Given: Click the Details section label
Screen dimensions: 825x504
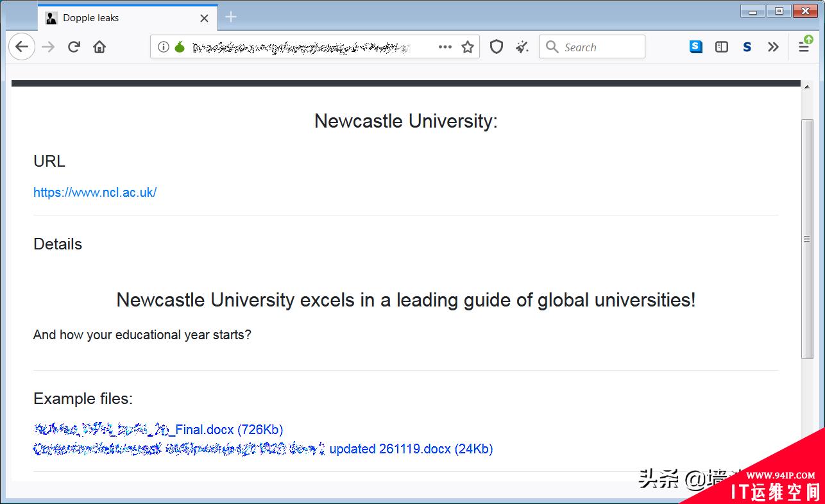Looking at the screenshot, I should pyautogui.click(x=58, y=244).
